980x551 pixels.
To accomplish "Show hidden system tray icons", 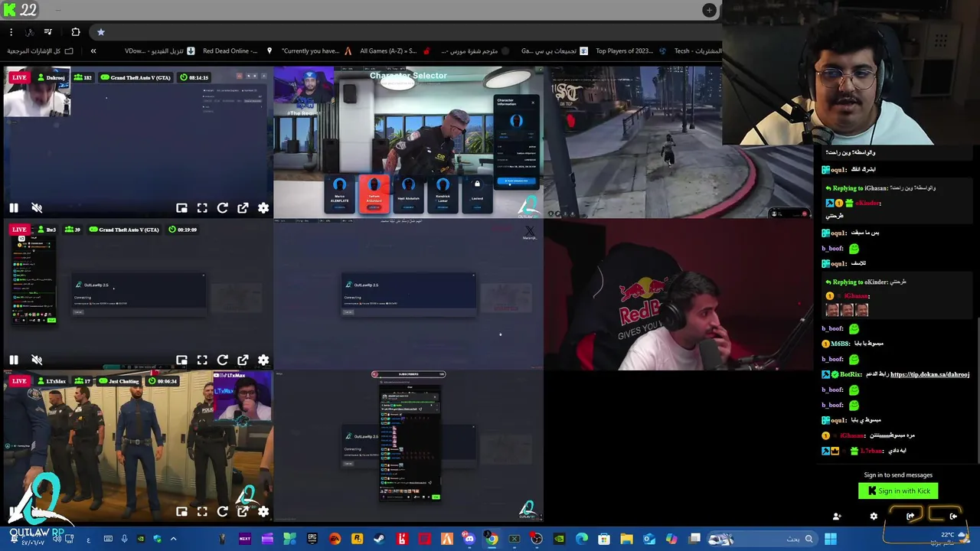I will pyautogui.click(x=173, y=540).
